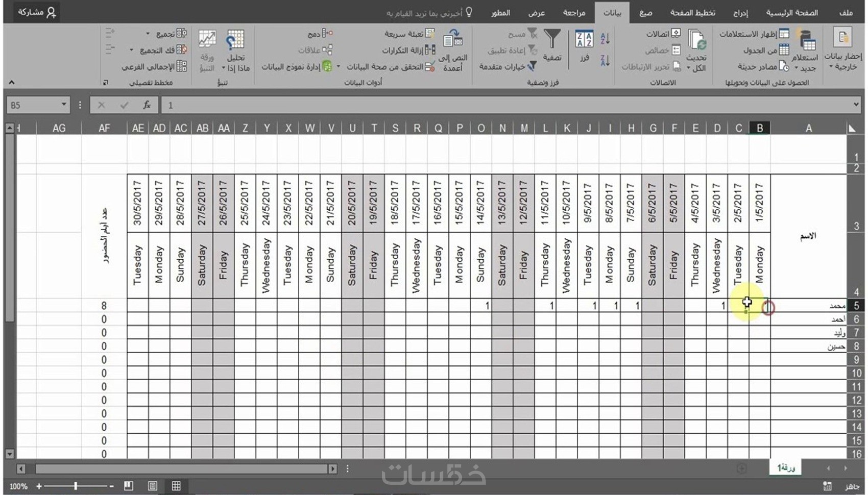868x495 pixels.
Task: Open مصادر حديثة recent sources
Action: (763, 66)
